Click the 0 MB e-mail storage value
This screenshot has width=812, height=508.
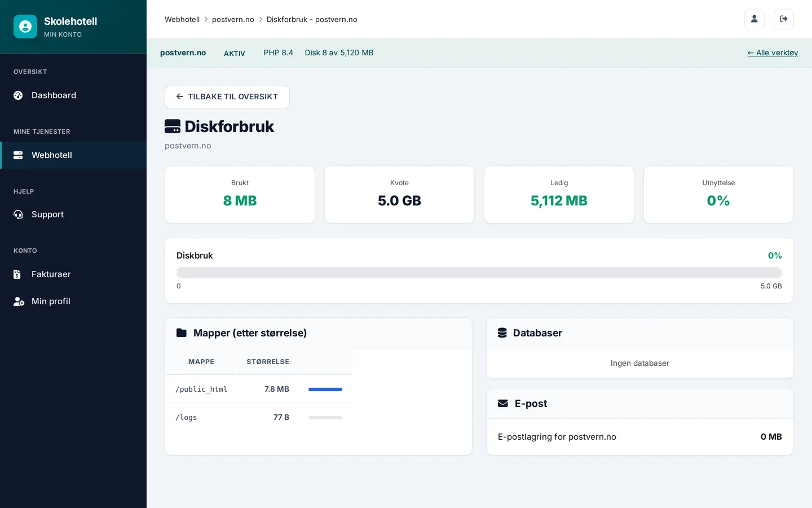[771, 437]
